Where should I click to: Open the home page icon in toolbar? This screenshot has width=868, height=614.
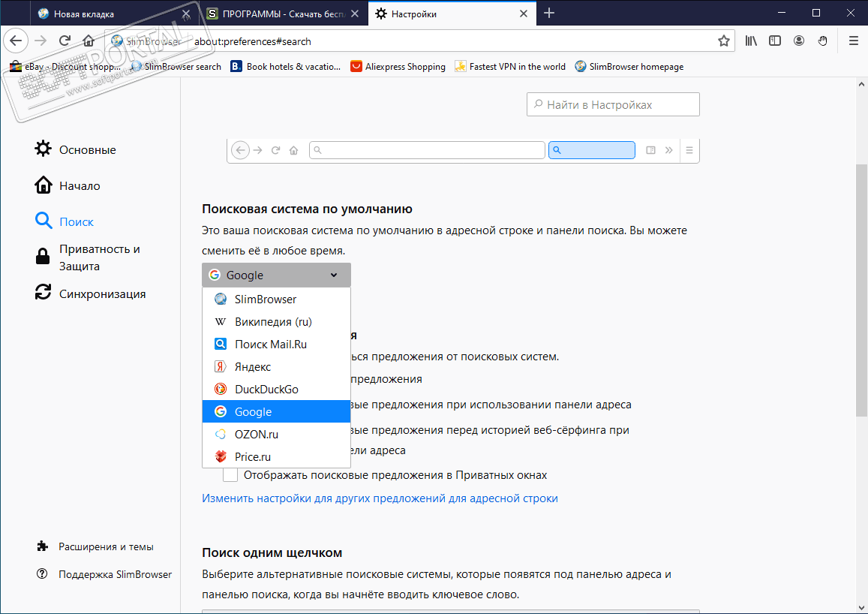(x=89, y=41)
